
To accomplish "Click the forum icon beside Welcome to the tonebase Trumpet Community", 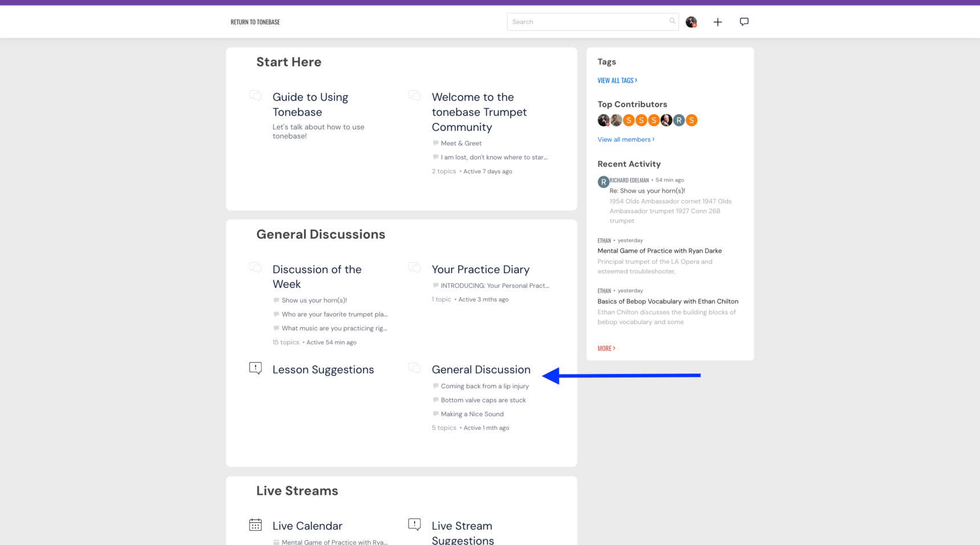I will click(x=414, y=96).
